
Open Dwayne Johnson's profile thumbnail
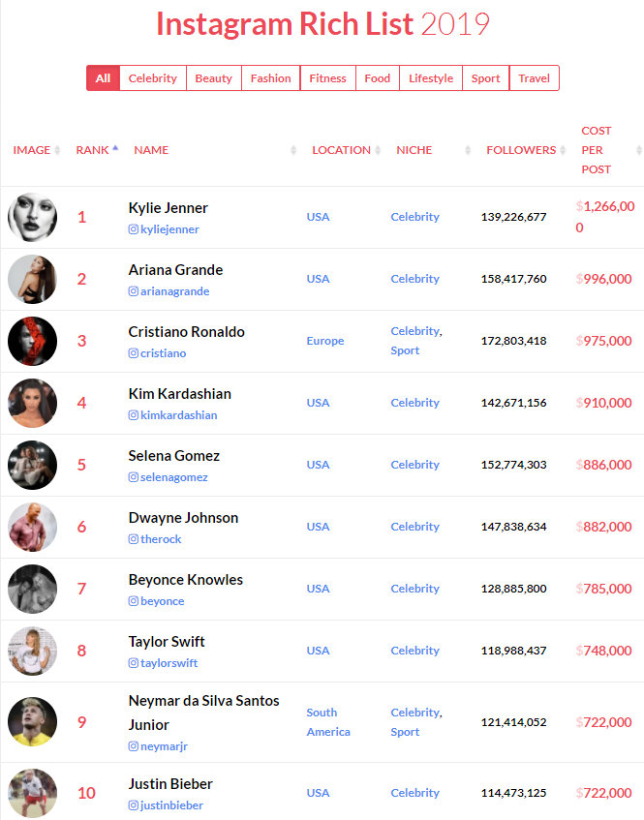pos(33,528)
